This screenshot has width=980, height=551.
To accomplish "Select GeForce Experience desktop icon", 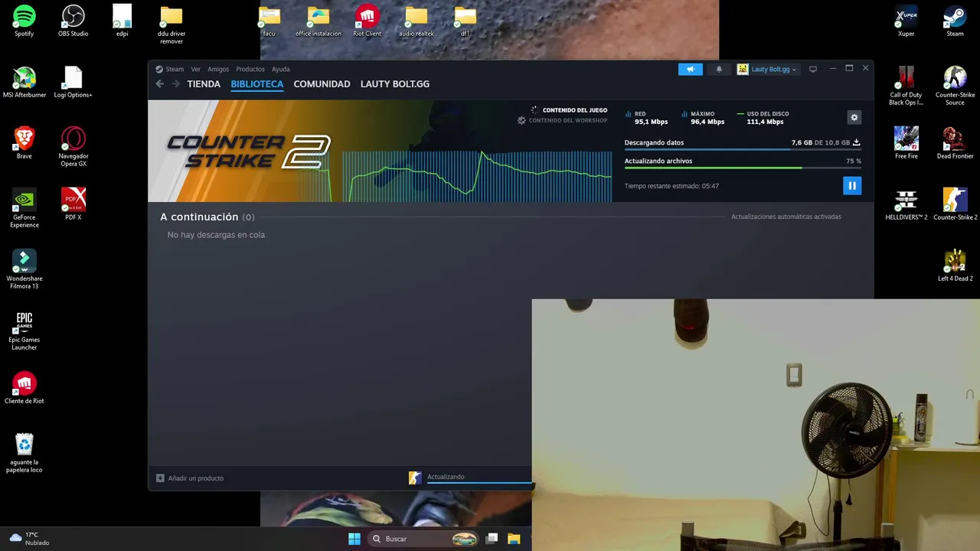I will (x=24, y=208).
